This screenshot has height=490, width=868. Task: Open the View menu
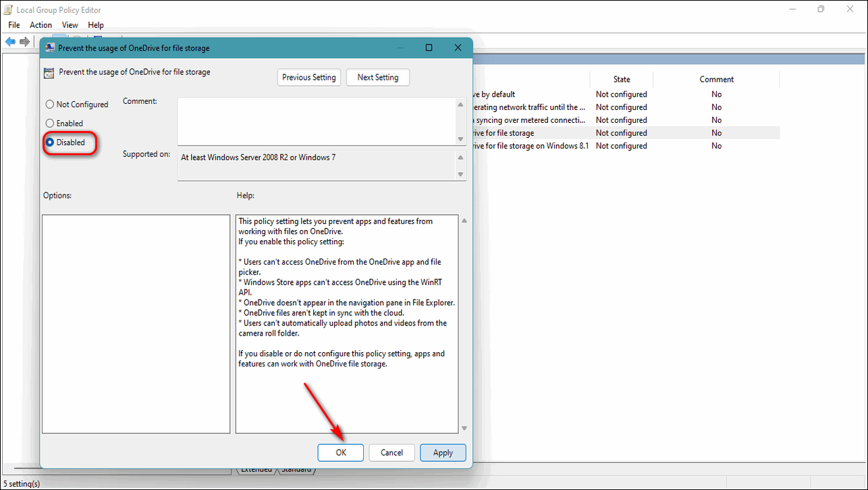[70, 25]
